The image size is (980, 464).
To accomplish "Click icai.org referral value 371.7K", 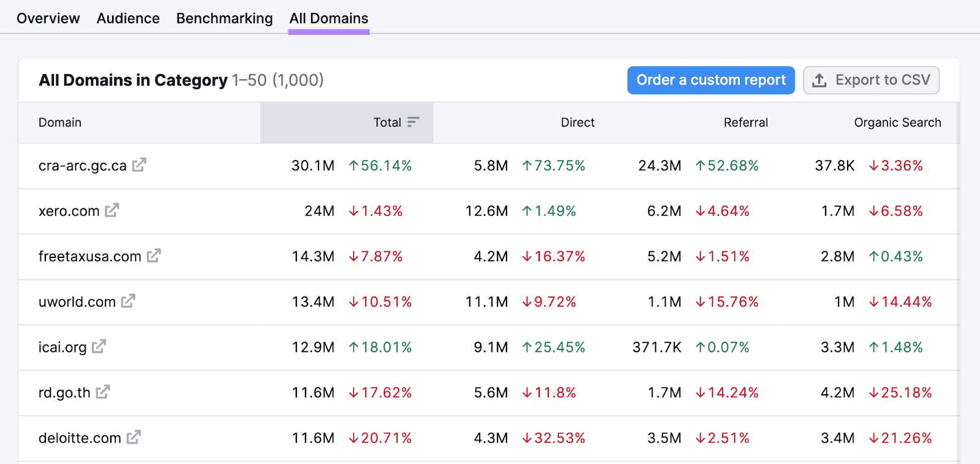I will [x=657, y=347].
